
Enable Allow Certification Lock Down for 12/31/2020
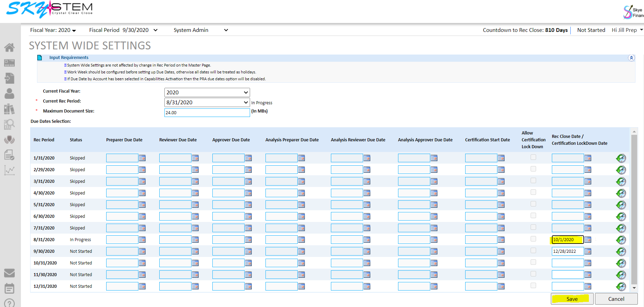(533, 286)
